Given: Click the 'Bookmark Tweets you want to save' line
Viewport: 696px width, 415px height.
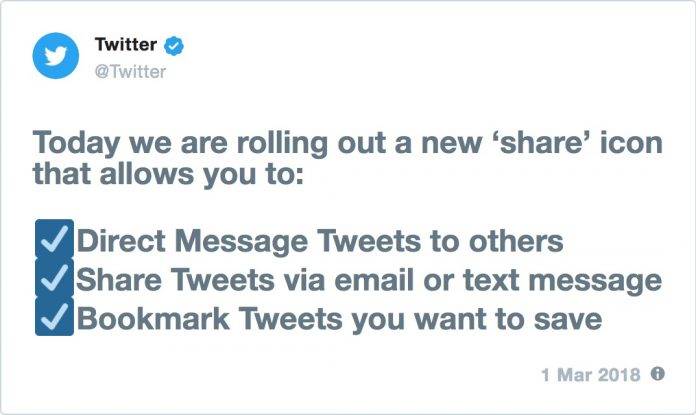Looking at the screenshot, I should point(340,320).
